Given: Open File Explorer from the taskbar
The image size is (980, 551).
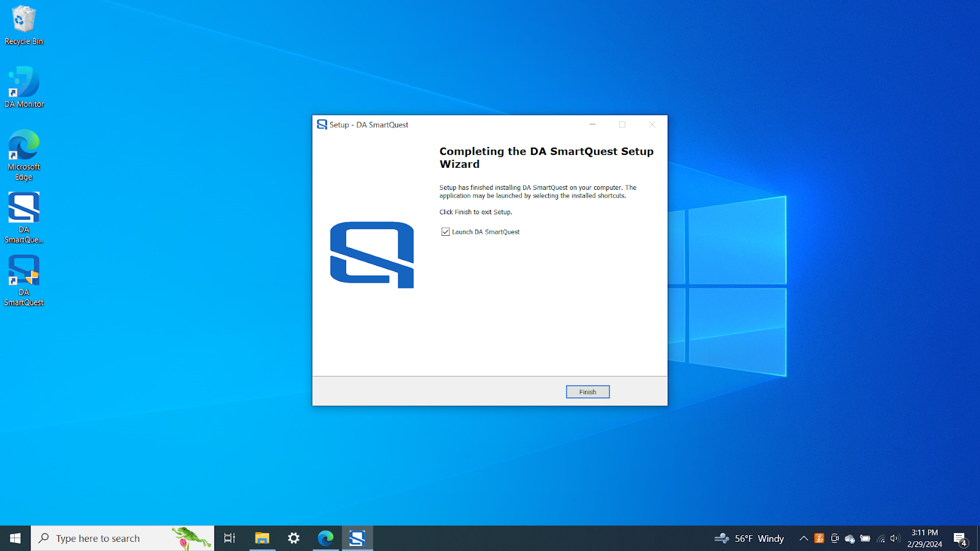Looking at the screenshot, I should (262, 538).
